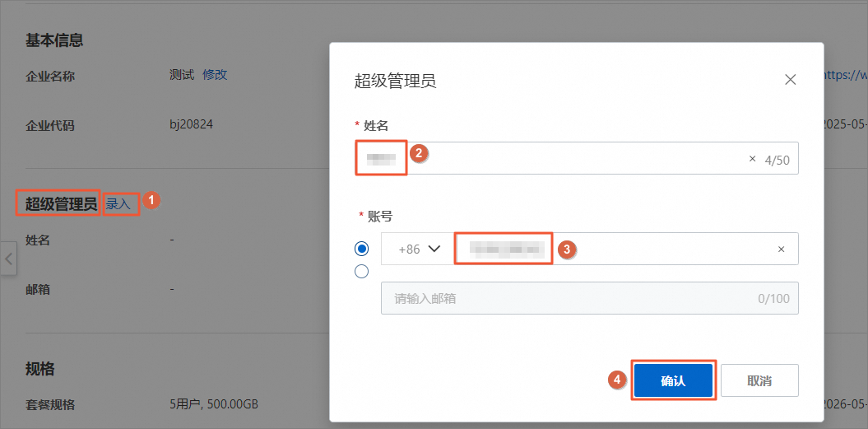Focus the phone number input after +86
868x429 pixels.
(615, 249)
